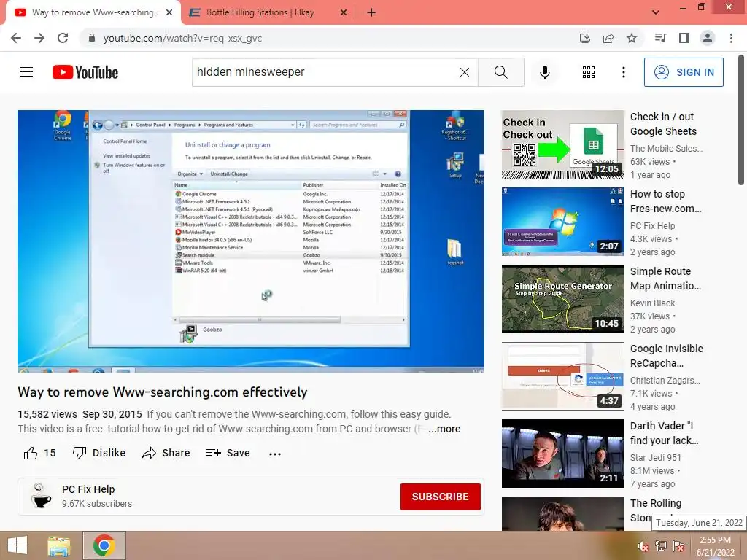Open The Mobile Sales channel name

pos(666,148)
